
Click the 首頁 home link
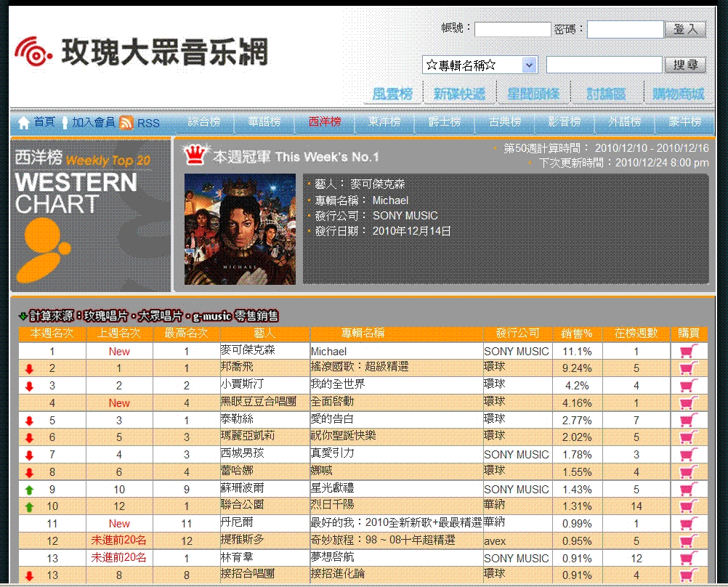point(44,122)
